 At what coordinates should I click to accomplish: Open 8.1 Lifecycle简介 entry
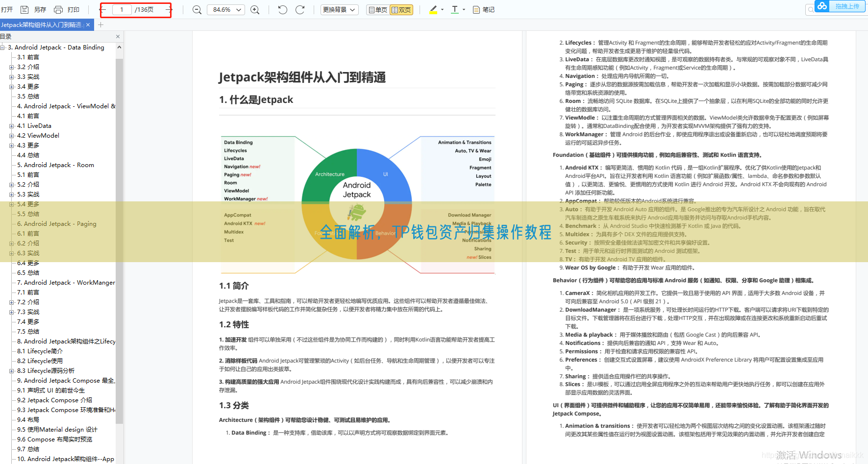point(40,351)
